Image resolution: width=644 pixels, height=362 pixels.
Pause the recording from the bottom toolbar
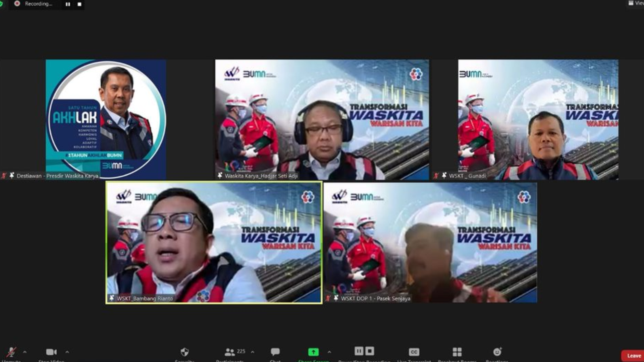pyautogui.click(x=359, y=351)
